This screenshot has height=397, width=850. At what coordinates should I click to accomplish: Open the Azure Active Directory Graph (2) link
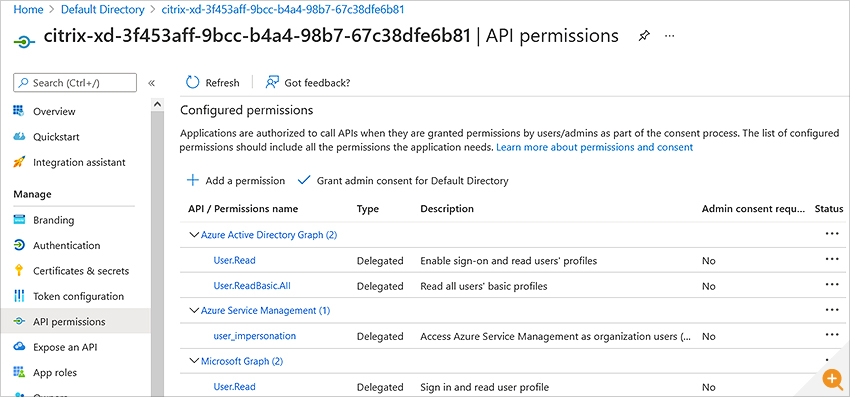click(x=269, y=235)
